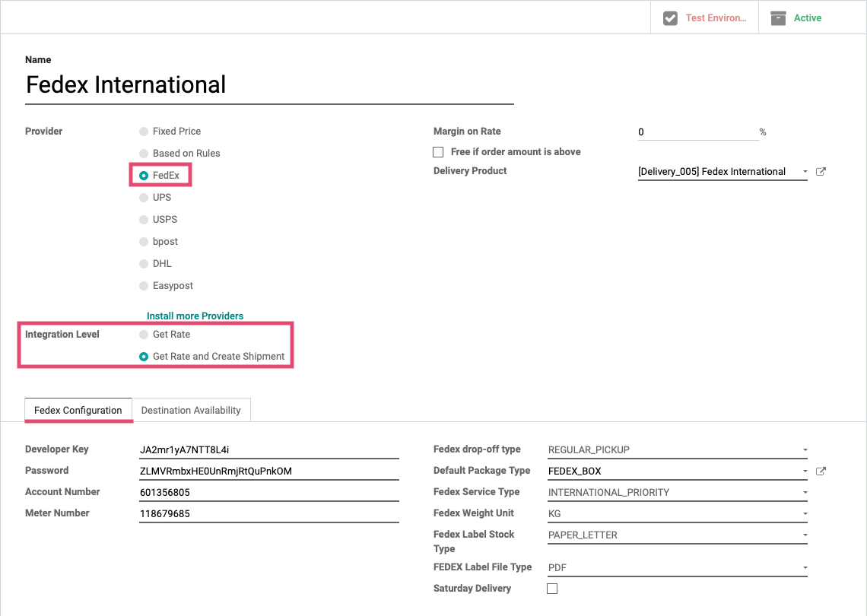Screen dimensions: 867x616
Task: Select the Fixed Price provider radio
Action: pos(144,132)
